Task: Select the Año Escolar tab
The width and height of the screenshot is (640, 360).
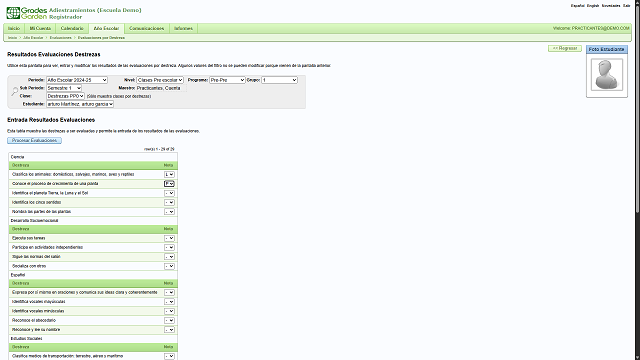Action: click(106, 28)
